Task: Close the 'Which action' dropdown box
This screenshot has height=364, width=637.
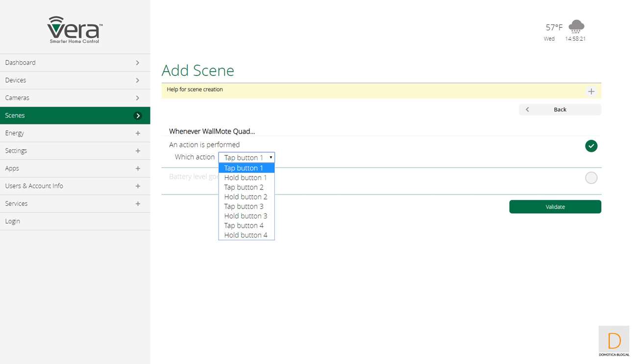Action: 246,157
